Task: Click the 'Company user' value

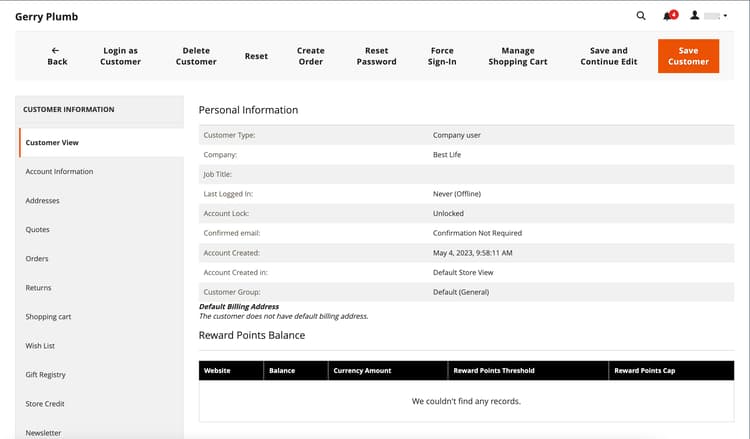Action: pos(457,135)
